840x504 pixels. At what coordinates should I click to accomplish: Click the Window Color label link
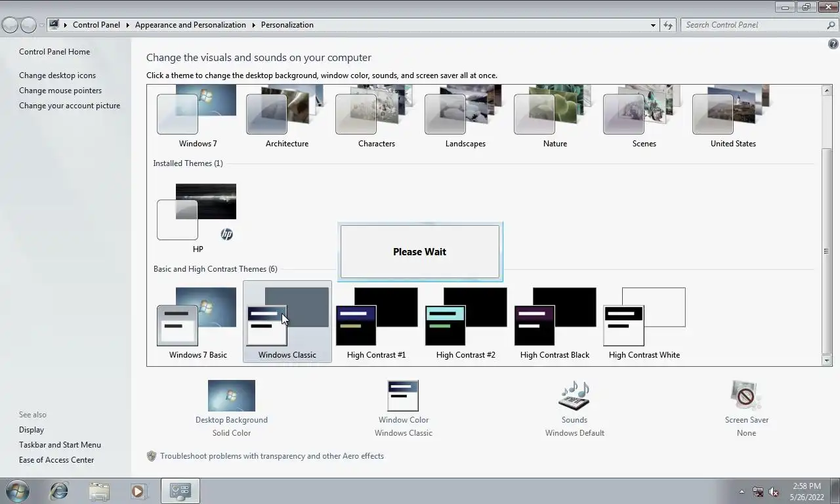coord(404,420)
